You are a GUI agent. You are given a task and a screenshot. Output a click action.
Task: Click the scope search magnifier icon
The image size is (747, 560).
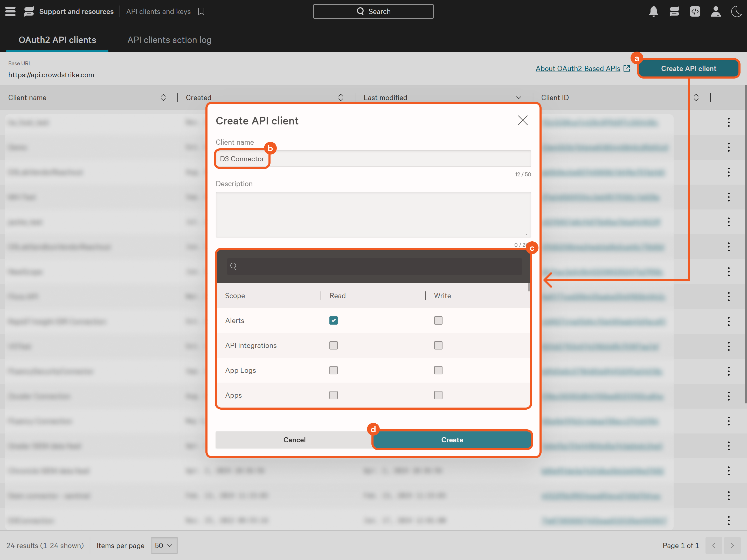(x=233, y=266)
